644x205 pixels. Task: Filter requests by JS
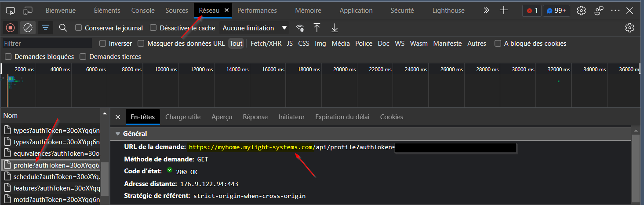[x=290, y=43]
